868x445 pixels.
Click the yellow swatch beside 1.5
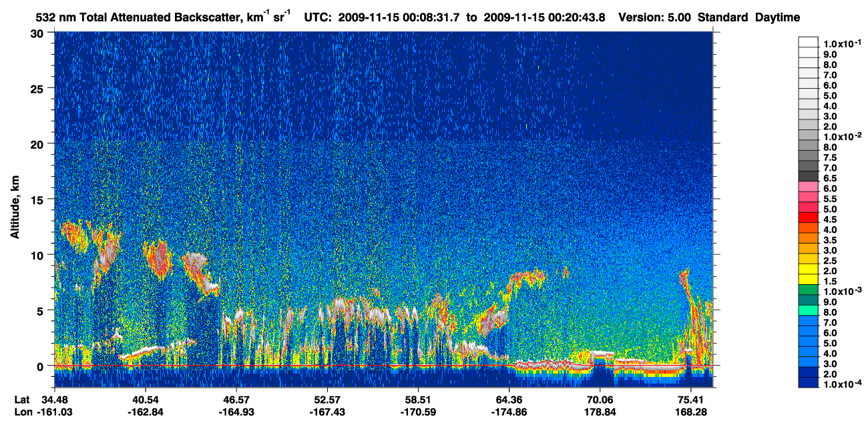[808, 280]
